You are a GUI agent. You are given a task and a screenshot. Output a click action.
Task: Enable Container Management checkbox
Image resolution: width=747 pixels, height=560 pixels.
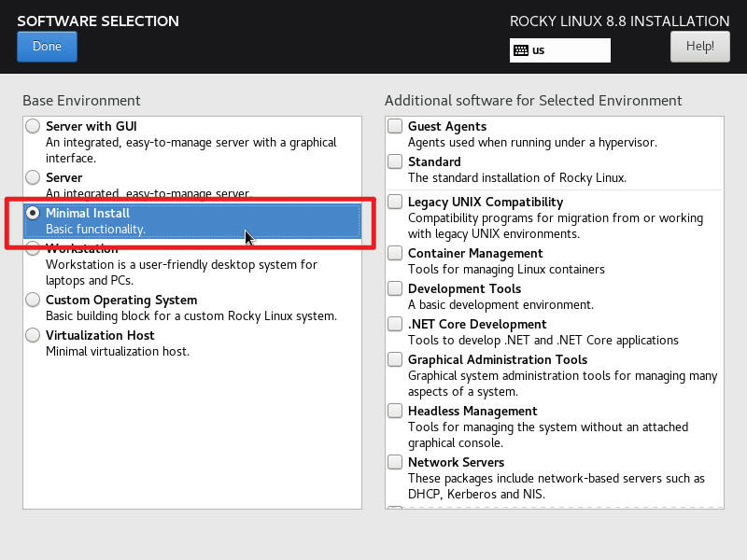tap(395, 253)
